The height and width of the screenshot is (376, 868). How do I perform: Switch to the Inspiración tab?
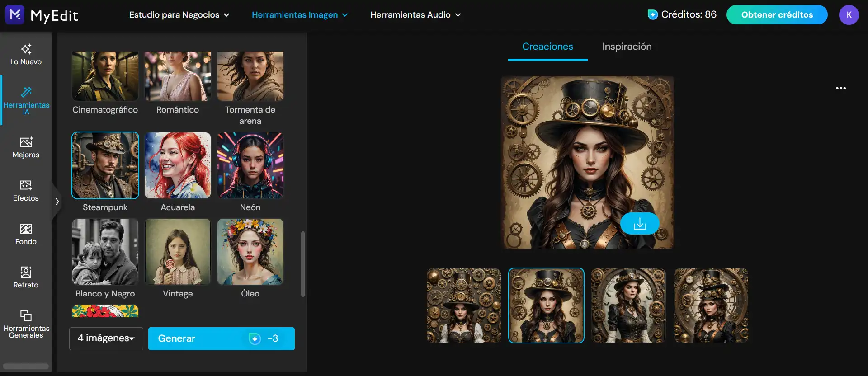click(x=627, y=47)
